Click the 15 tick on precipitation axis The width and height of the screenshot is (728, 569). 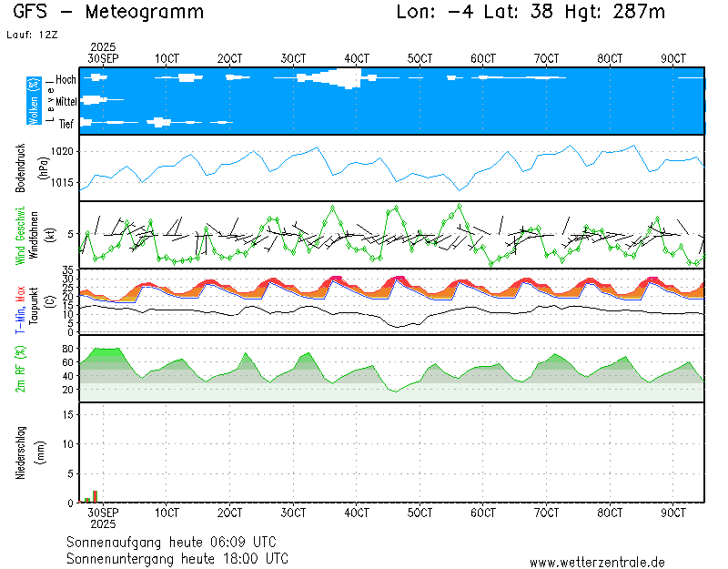click(x=67, y=414)
